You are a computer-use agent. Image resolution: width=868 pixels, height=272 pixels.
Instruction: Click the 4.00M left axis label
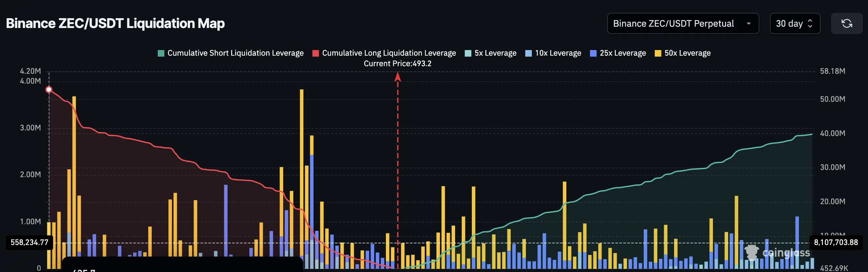click(30, 81)
